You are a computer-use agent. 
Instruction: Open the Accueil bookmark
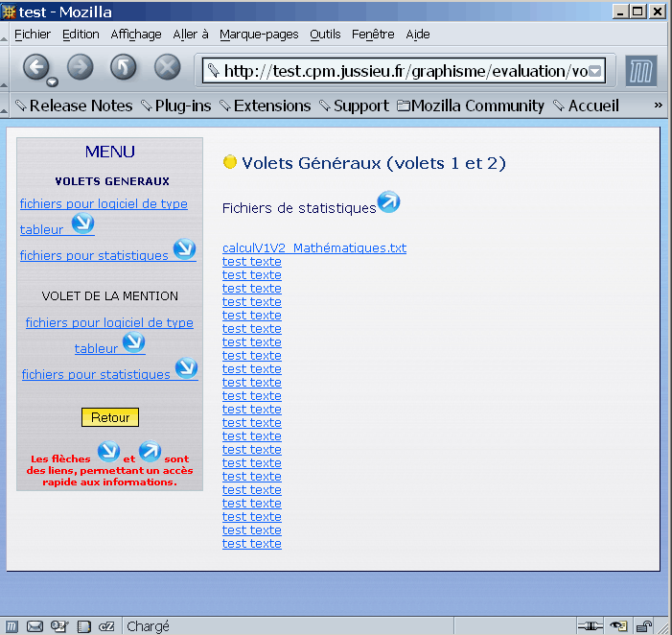pyautogui.click(x=586, y=106)
